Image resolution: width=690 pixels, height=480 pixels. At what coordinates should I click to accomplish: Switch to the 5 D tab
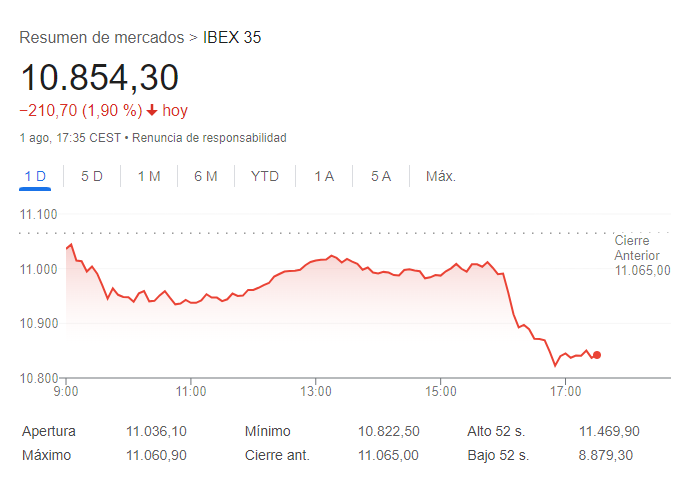(x=92, y=176)
